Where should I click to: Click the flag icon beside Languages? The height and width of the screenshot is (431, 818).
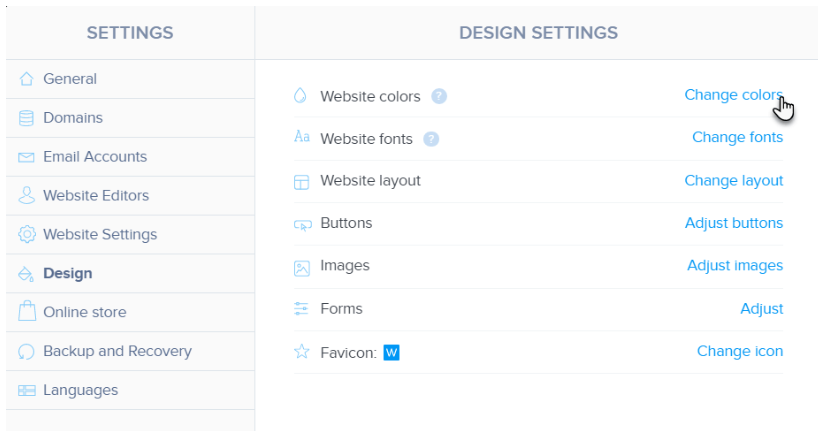pos(27,390)
